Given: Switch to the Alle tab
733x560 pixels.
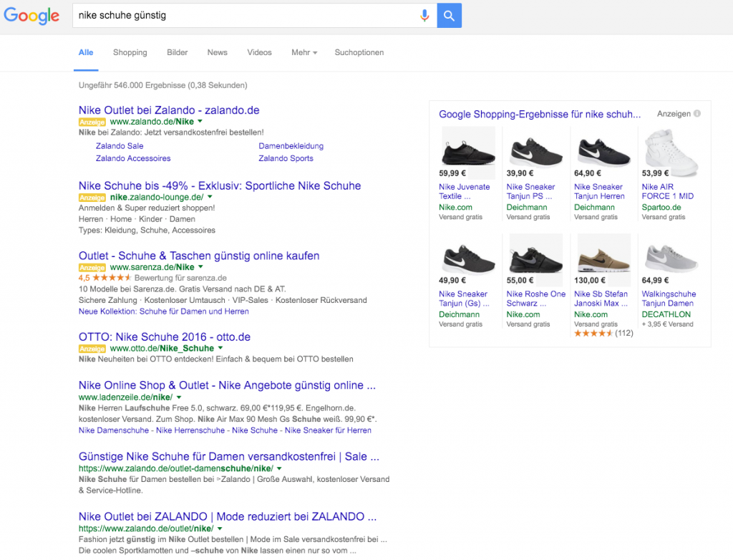Looking at the screenshot, I should tap(86, 52).
